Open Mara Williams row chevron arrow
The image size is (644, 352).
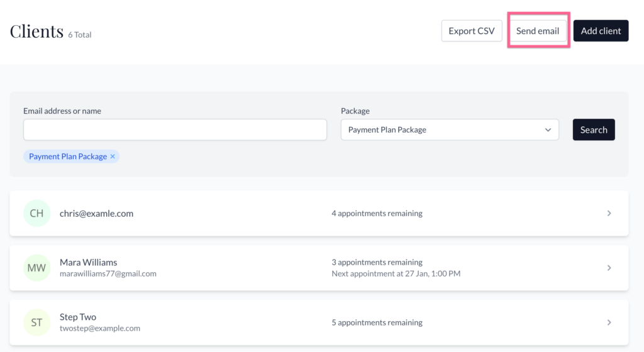tap(609, 268)
